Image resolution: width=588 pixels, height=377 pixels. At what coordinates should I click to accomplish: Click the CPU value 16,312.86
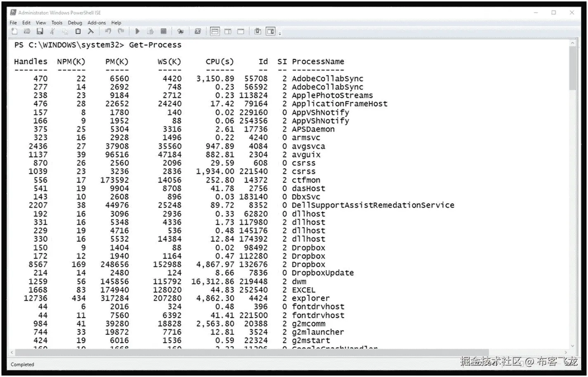pyautogui.click(x=213, y=282)
